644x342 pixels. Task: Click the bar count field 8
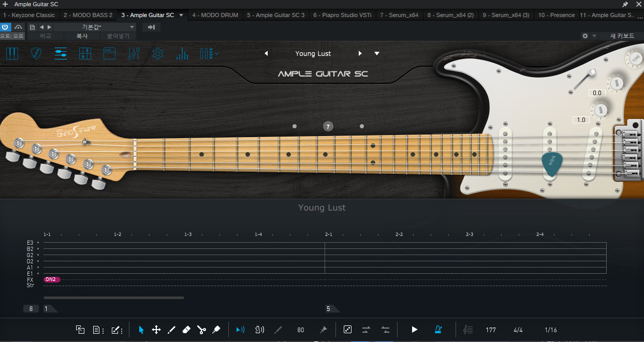[x=31, y=309]
